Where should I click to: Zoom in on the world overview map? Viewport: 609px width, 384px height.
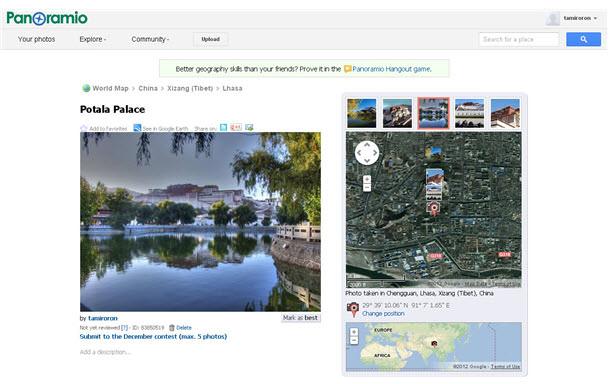point(354,332)
